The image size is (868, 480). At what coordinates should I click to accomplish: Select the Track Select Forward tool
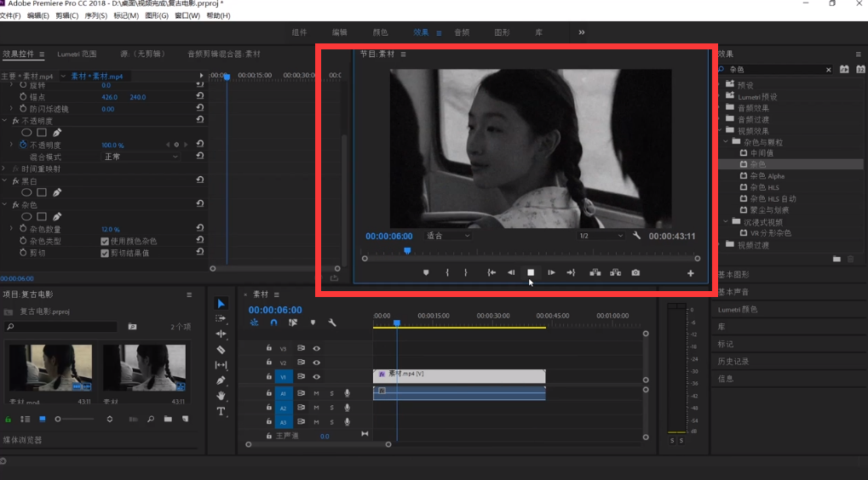click(221, 318)
